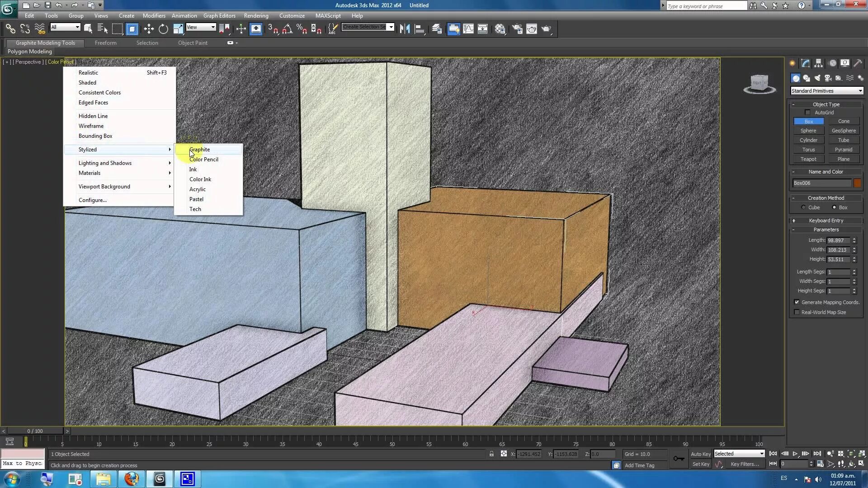The width and height of the screenshot is (868, 488).
Task: Click the orange object color swatch
Action: (x=857, y=183)
